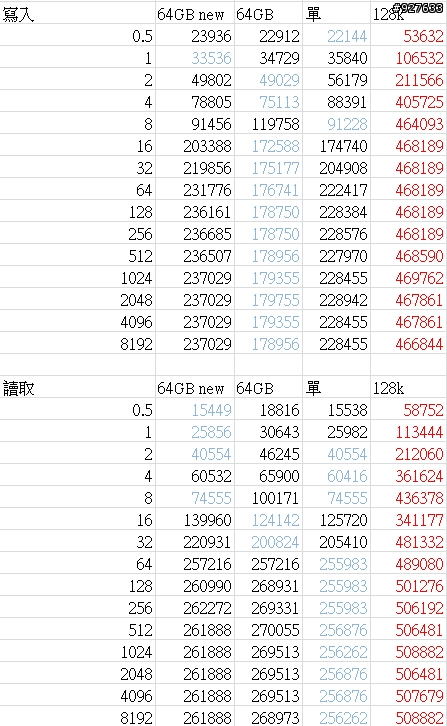Select the 讀取 table title cell
The image size is (447, 726).
77,388
